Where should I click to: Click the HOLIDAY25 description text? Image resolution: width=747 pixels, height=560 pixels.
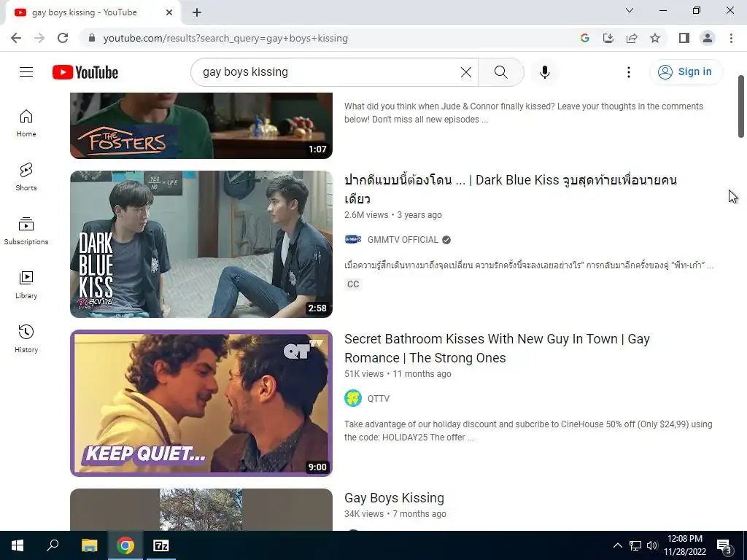[x=528, y=430]
